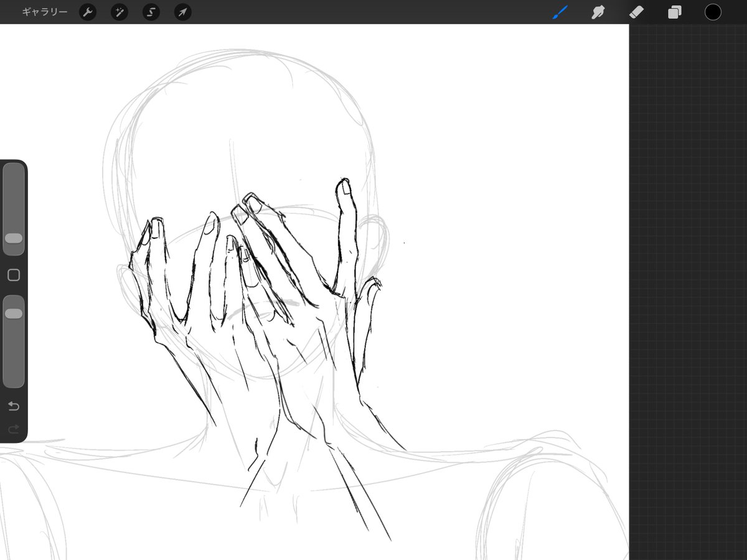747x560 pixels.
Task: Select the Eraser tool
Action: tap(636, 12)
